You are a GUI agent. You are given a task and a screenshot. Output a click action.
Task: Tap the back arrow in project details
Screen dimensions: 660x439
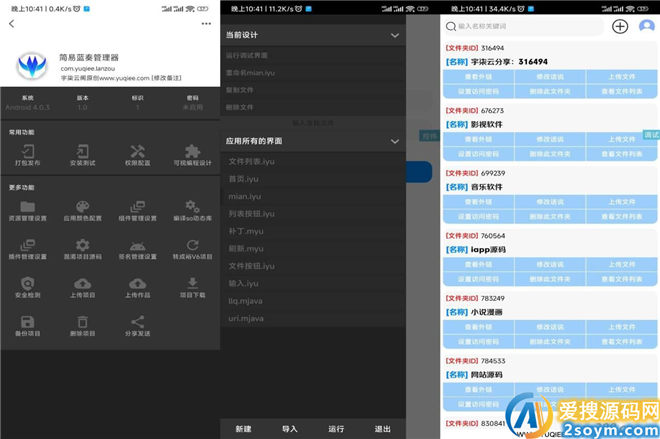(11, 24)
